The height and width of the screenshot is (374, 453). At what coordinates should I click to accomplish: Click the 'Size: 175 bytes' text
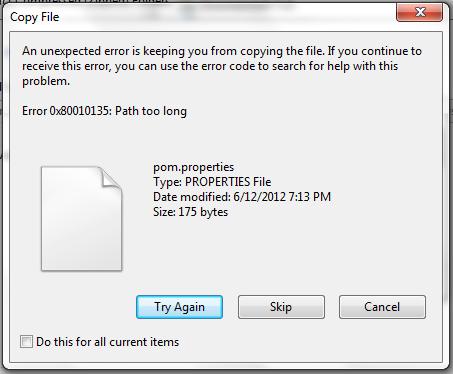(190, 212)
